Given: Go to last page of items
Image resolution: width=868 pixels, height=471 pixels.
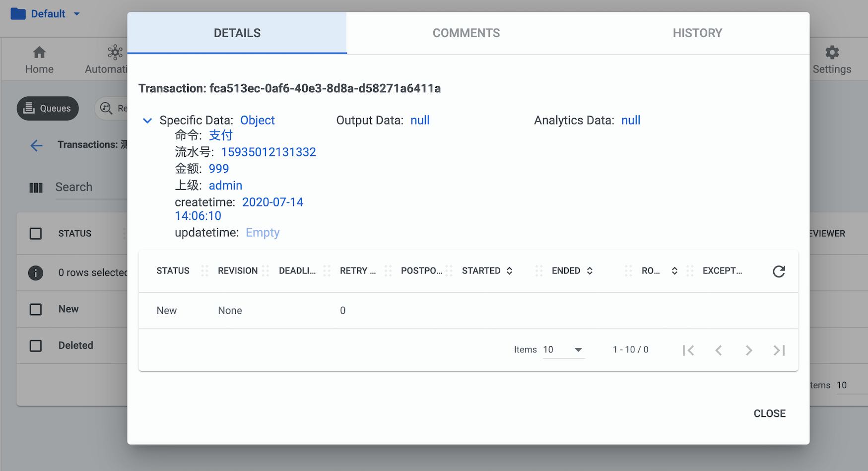Looking at the screenshot, I should [x=779, y=350].
